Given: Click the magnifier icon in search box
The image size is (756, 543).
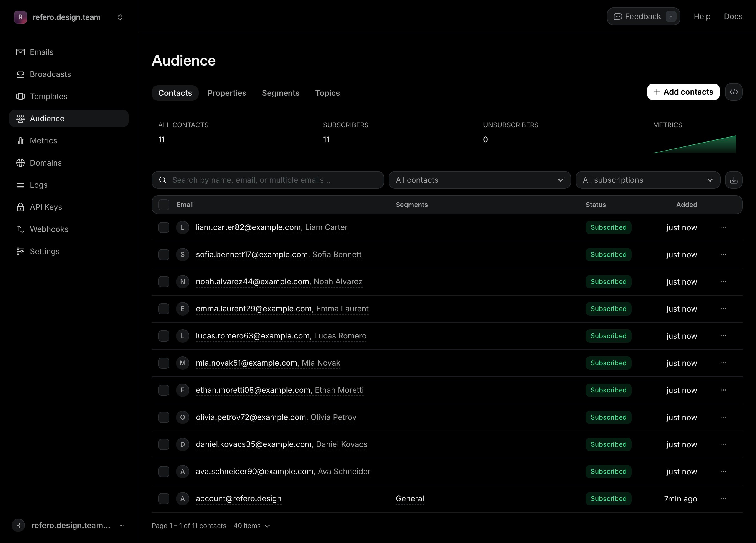Looking at the screenshot, I should (x=163, y=180).
